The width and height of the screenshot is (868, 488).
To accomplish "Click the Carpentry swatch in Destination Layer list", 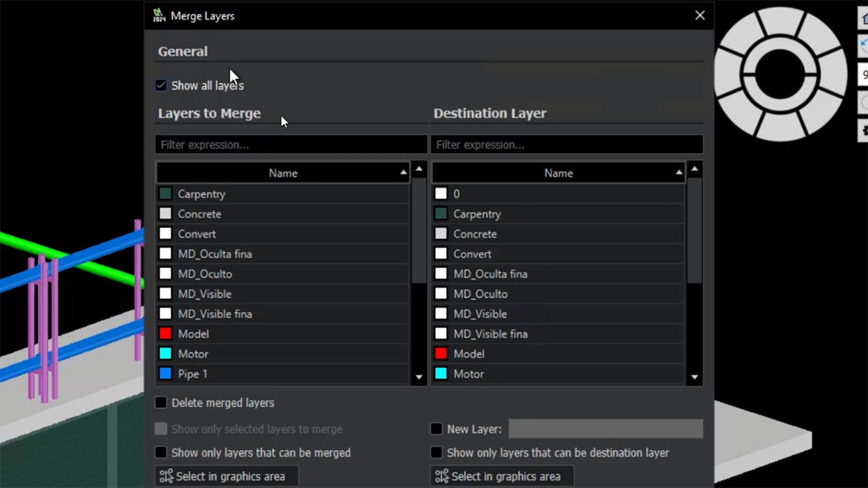I will click(x=441, y=214).
